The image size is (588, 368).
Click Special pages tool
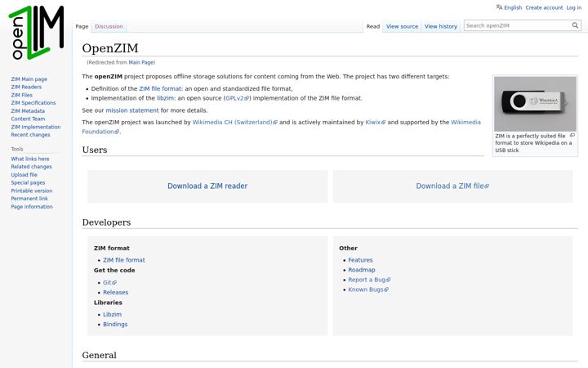tap(28, 183)
